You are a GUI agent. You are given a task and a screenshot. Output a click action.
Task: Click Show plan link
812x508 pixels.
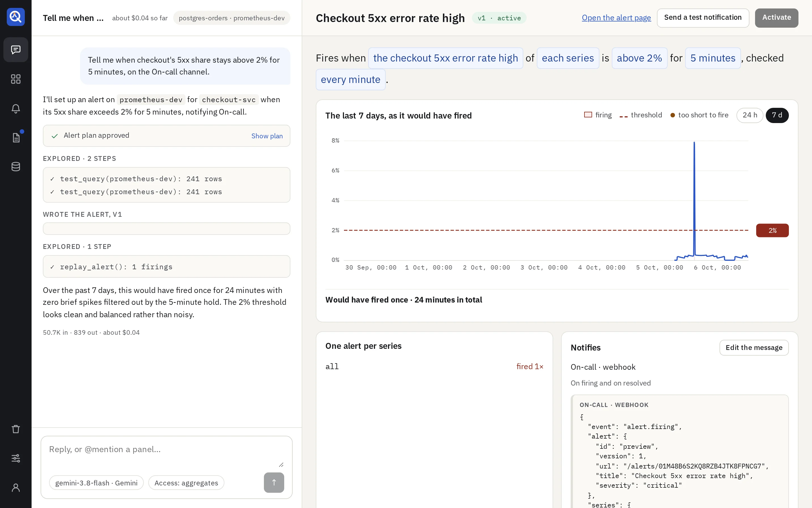[267, 136]
